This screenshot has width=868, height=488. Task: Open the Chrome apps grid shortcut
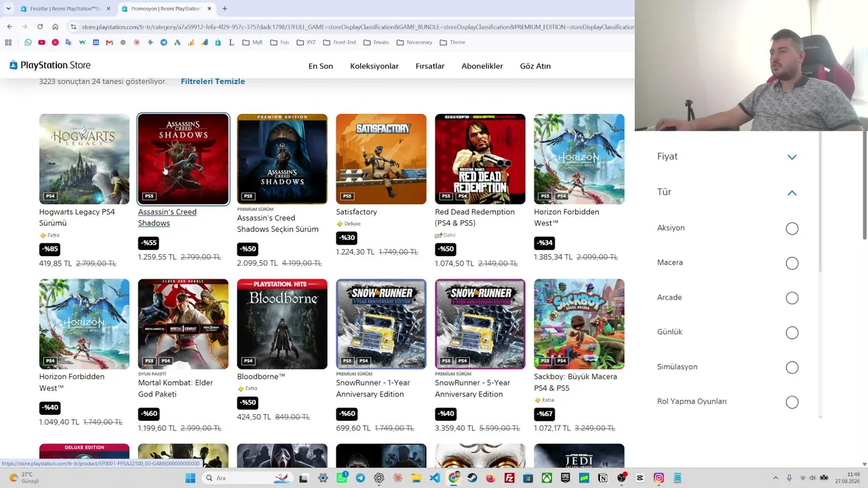pos(8,42)
